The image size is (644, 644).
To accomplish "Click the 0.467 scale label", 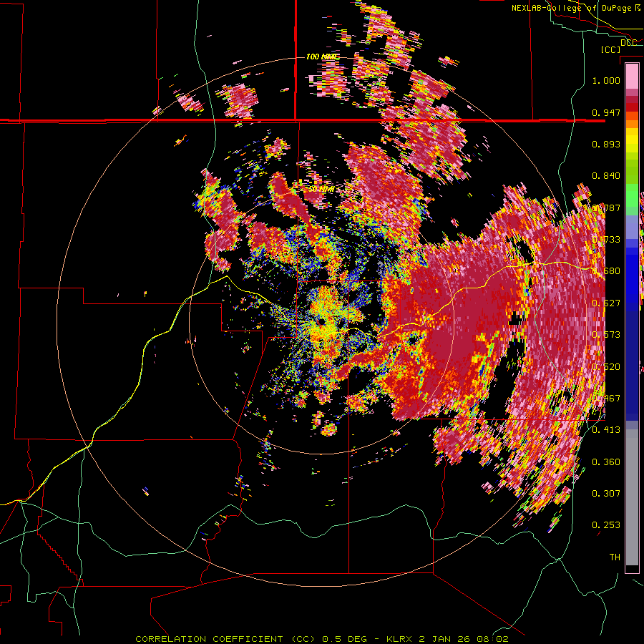I will (606, 399).
